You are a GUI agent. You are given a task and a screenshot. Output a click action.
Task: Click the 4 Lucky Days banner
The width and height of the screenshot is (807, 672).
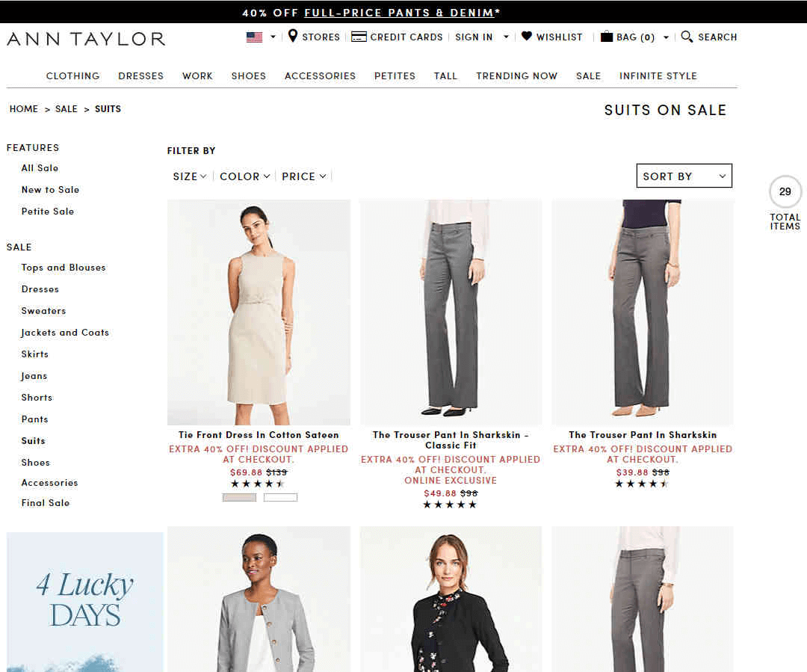coord(85,602)
